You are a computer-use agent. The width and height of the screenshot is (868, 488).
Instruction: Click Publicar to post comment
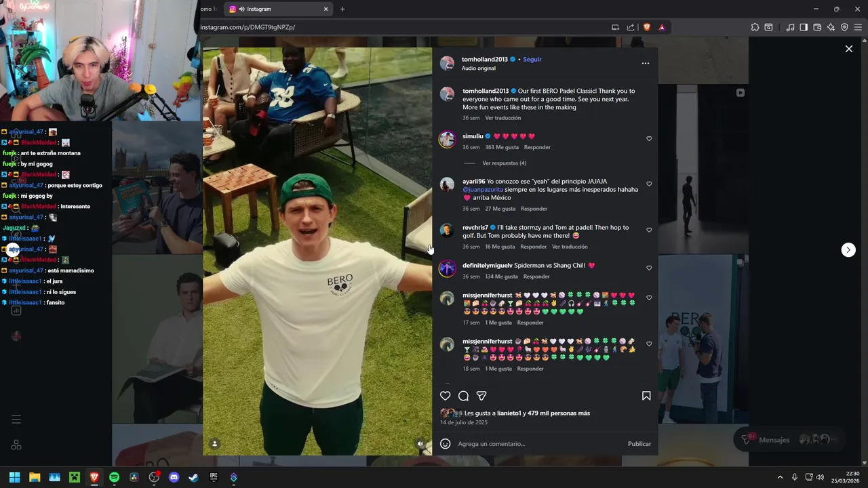tap(639, 444)
